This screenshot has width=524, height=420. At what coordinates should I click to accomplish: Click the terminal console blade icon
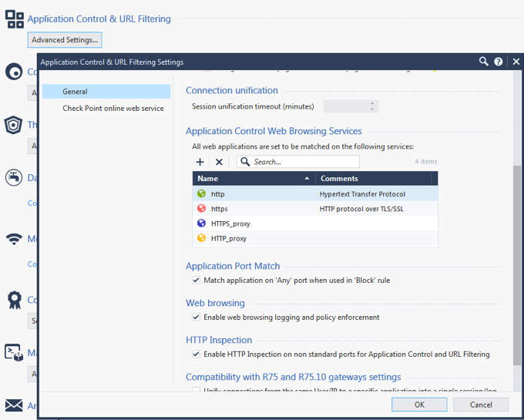point(14,352)
